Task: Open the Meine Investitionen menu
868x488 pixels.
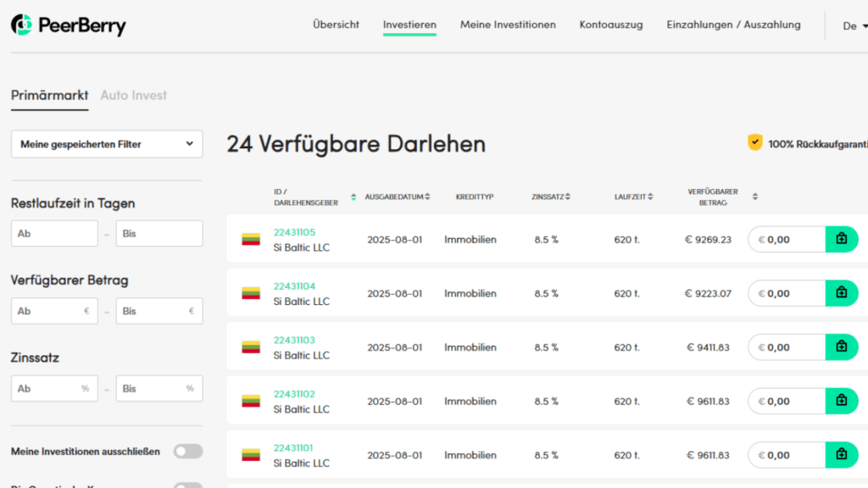Action: point(508,25)
